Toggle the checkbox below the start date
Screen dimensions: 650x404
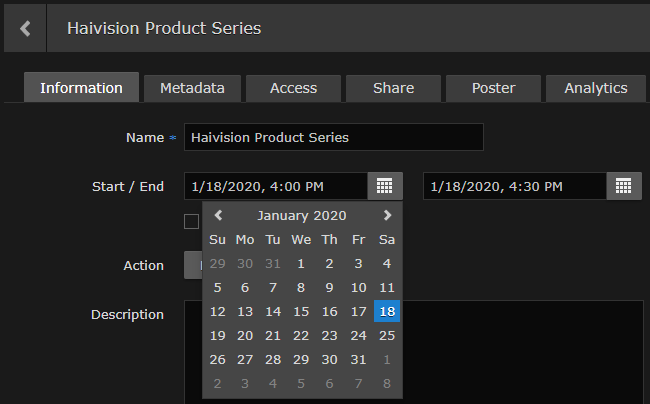click(192, 221)
